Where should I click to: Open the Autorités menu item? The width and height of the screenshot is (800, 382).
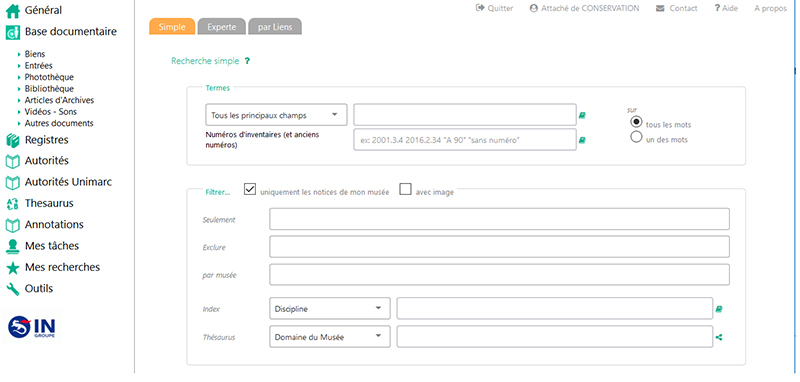click(x=46, y=161)
